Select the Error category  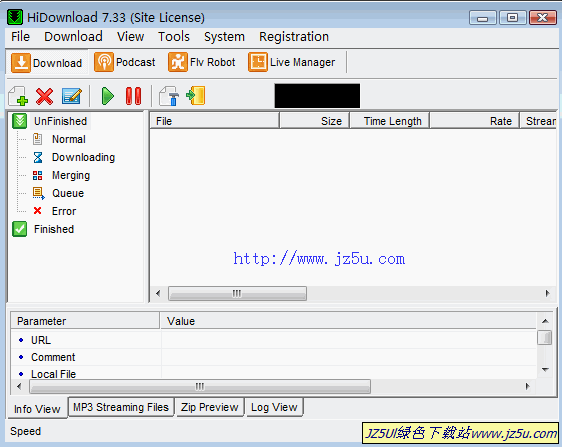pyautogui.click(x=64, y=211)
